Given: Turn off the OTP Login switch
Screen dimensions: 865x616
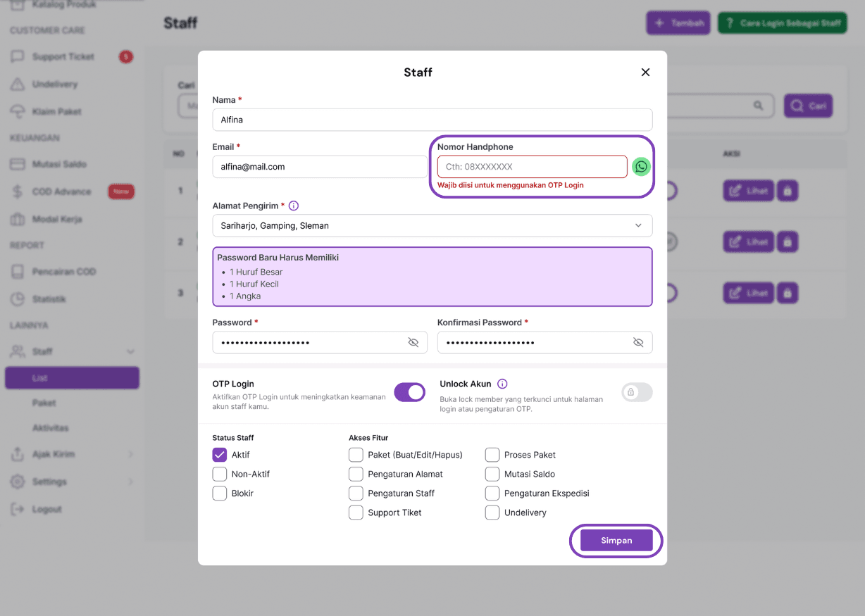Looking at the screenshot, I should [x=409, y=392].
